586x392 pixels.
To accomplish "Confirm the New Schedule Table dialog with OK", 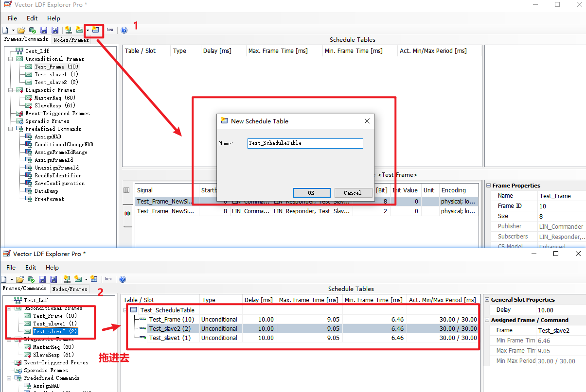I will coord(312,193).
